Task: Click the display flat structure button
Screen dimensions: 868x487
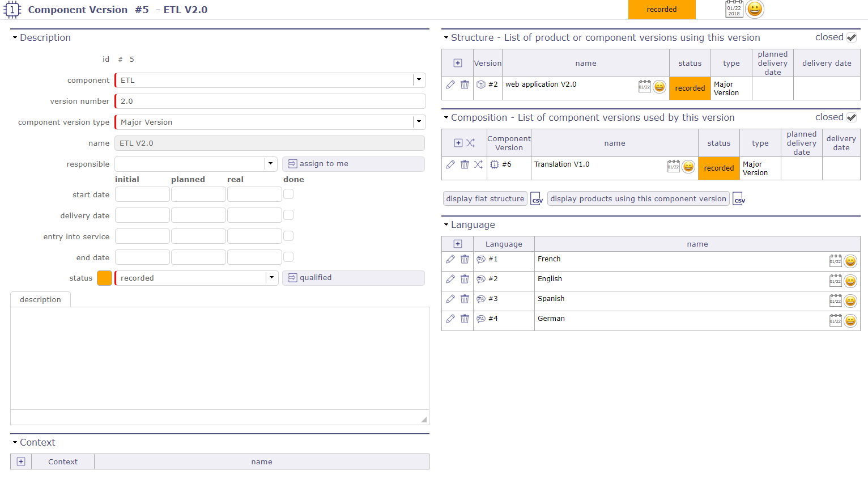Action: pyautogui.click(x=485, y=198)
